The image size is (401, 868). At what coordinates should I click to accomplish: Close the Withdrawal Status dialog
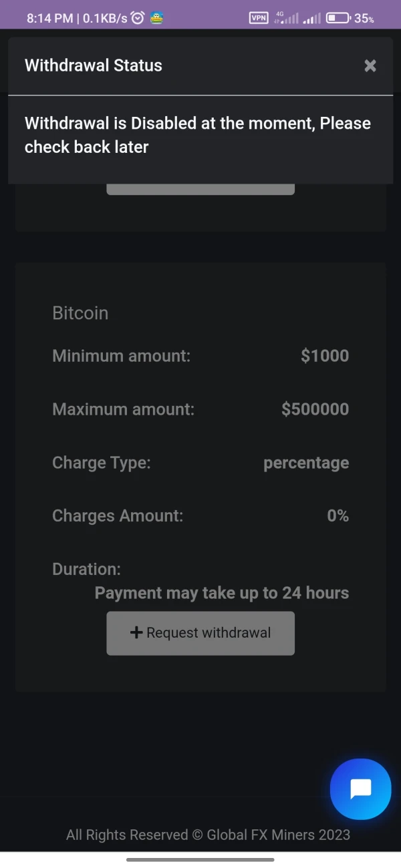point(370,65)
